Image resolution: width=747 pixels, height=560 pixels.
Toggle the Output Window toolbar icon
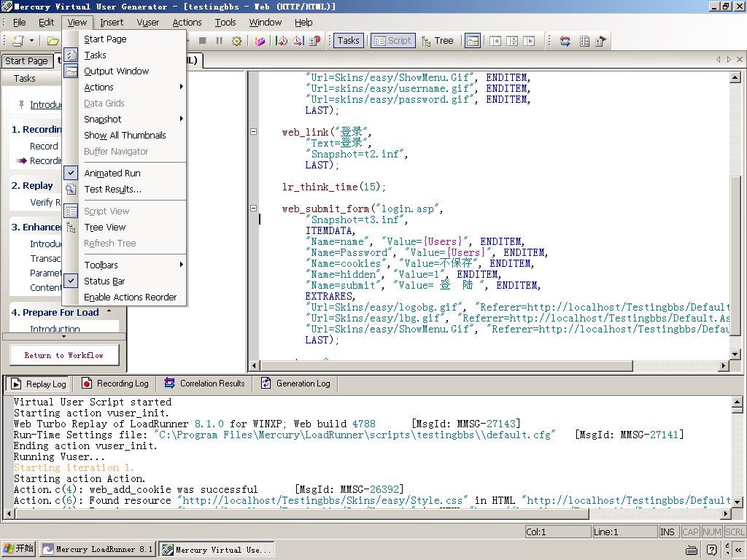pos(473,41)
